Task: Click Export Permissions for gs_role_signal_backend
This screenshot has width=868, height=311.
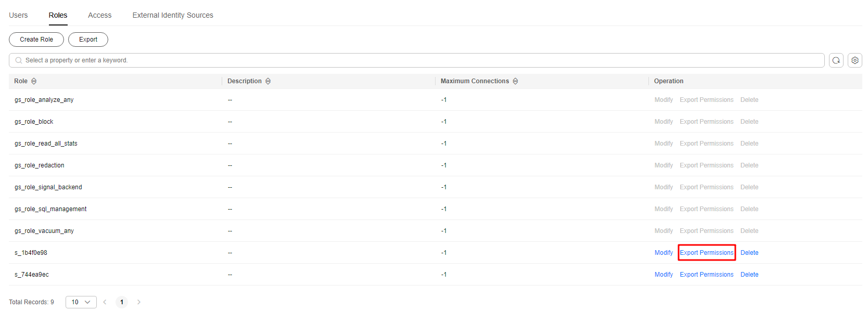Action: tap(707, 187)
